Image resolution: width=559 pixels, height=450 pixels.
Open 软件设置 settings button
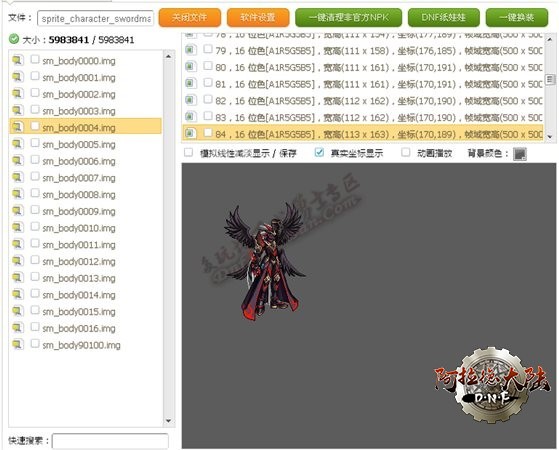click(258, 17)
